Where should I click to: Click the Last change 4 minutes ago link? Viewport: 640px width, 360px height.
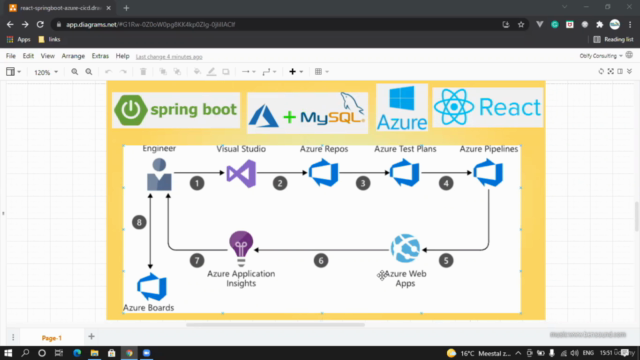coord(169,57)
